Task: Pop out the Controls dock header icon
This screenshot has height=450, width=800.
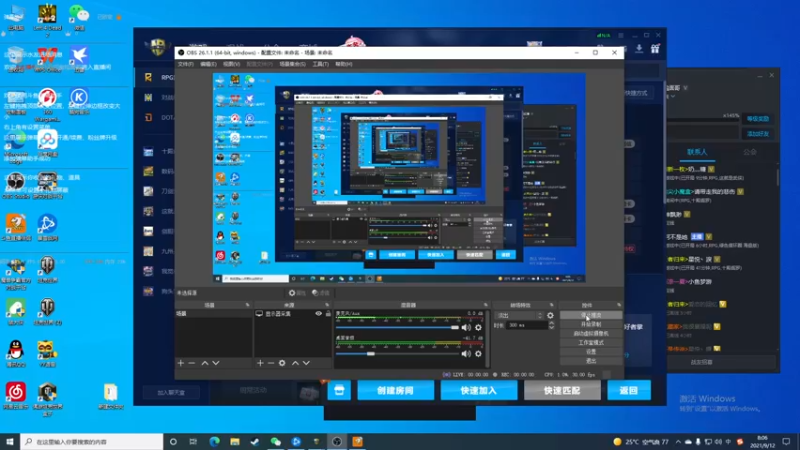Action: pos(619,305)
